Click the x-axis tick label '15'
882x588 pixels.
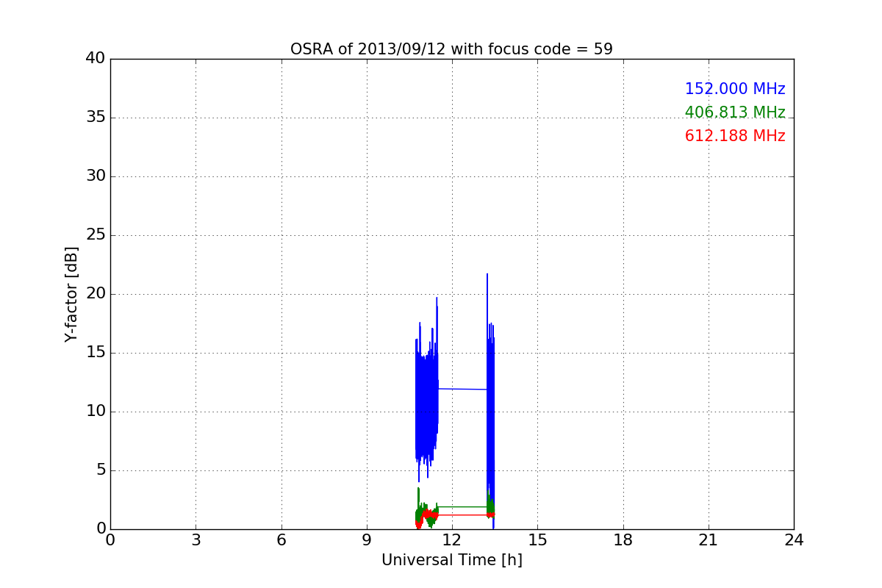(537, 540)
